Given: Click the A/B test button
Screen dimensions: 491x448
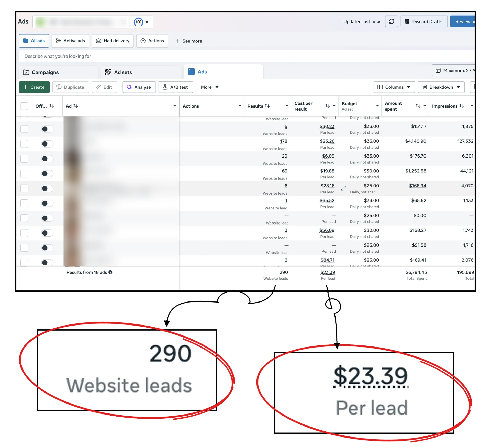Looking at the screenshot, I should [176, 87].
